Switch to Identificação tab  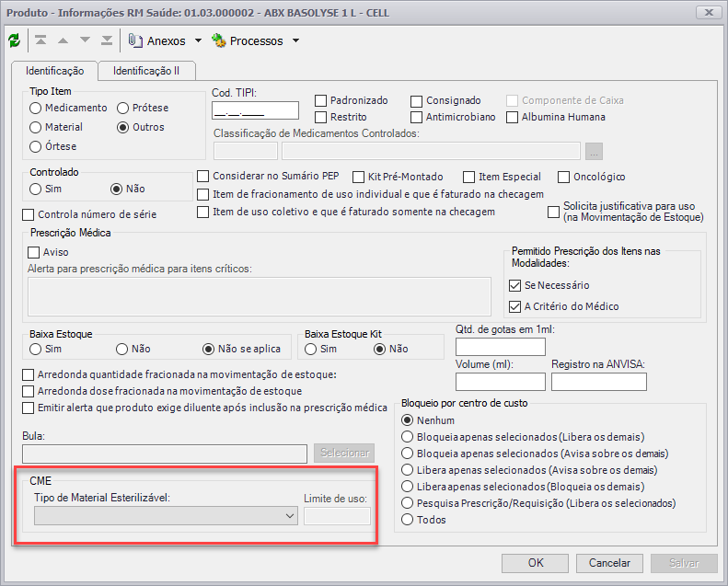click(x=55, y=71)
